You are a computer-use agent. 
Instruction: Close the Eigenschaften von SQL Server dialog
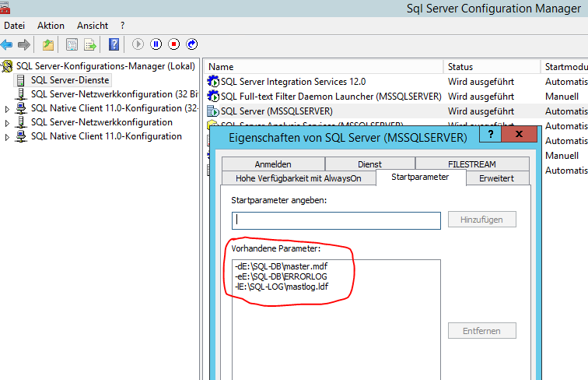(x=520, y=134)
